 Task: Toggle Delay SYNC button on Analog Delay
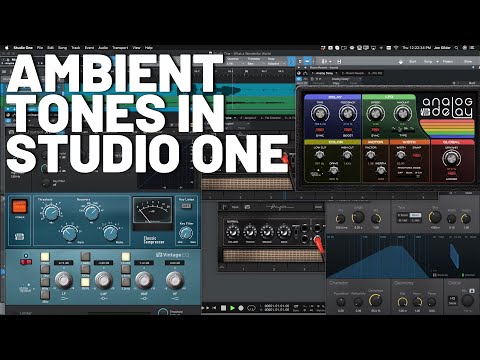tap(320, 130)
